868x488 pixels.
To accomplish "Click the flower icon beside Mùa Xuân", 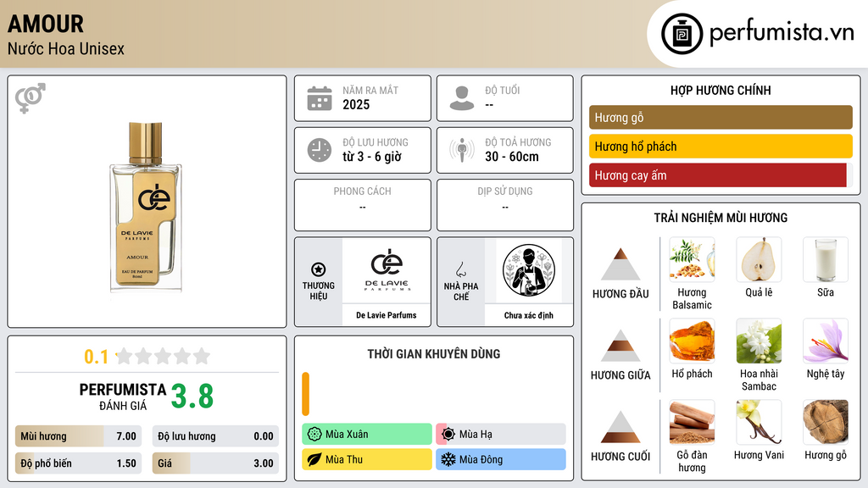I will click(x=314, y=435).
